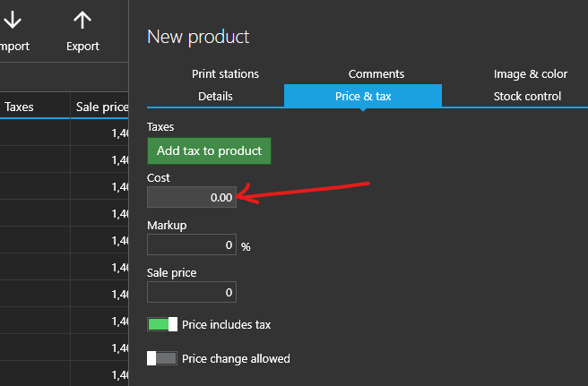Open the Image & color tab
This screenshot has height=386, width=588.
coord(530,73)
